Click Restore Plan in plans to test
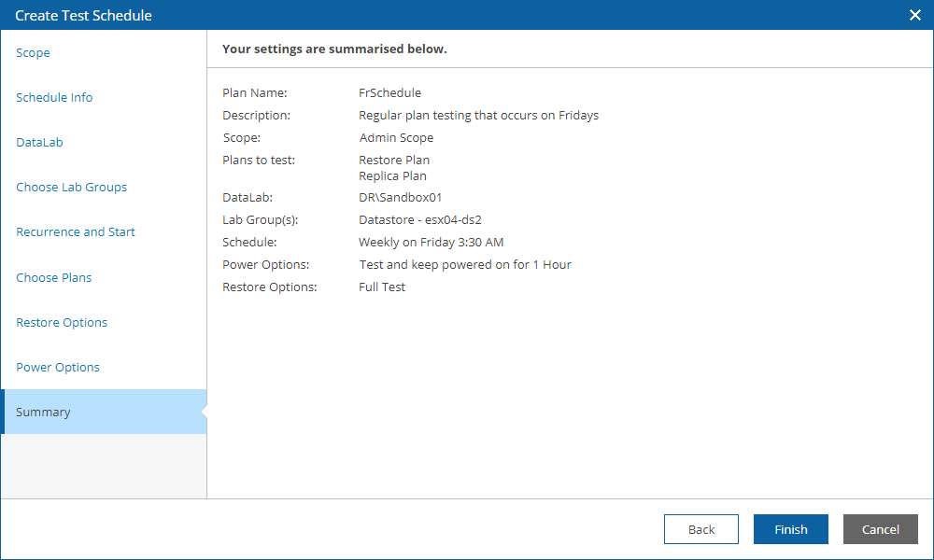Screen dimensions: 934x560 [x=394, y=161]
